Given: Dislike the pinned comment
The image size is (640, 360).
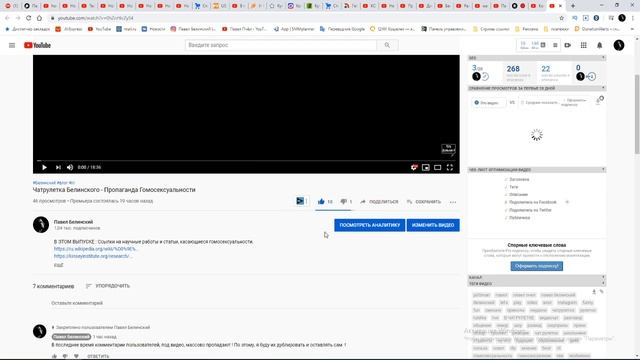Looking at the screenshot, I should [x=65, y=356].
